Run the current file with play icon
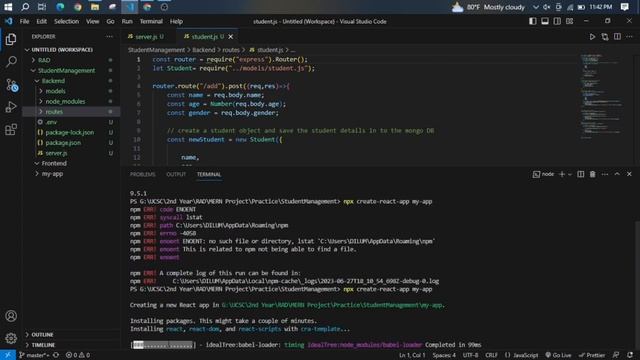The height and width of the screenshot is (360, 640). pos(592,37)
